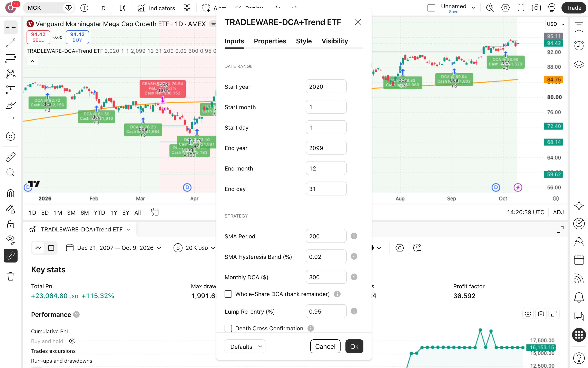Expand the Unnamed layout menu
This screenshot has height=368, width=588.
click(473, 8)
